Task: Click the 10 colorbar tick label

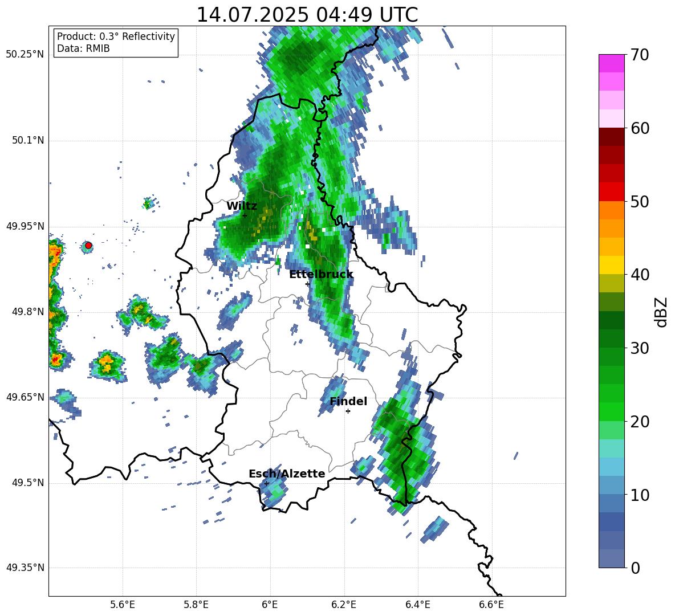Action: pos(640,495)
